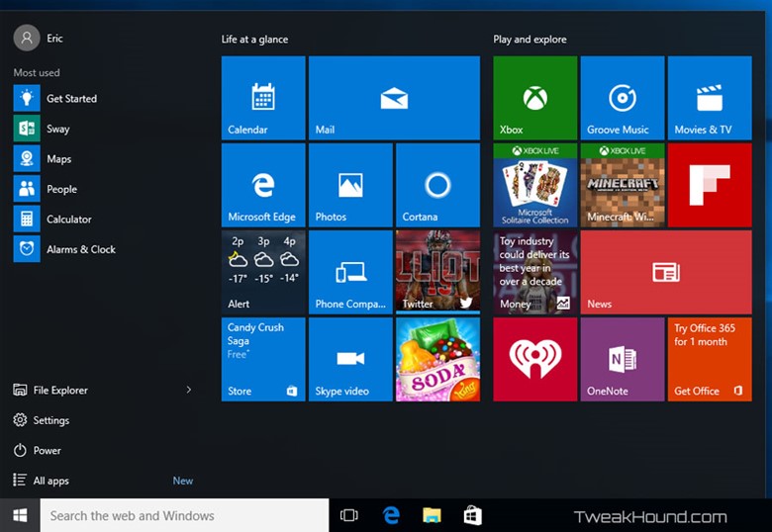Open Settings from Start menu
The image size is (772, 532).
[x=42, y=420]
